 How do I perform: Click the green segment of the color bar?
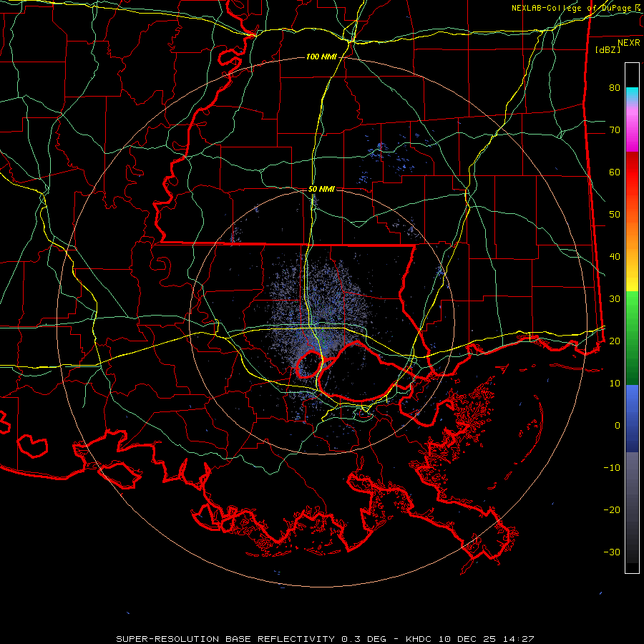[x=632, y=338]
